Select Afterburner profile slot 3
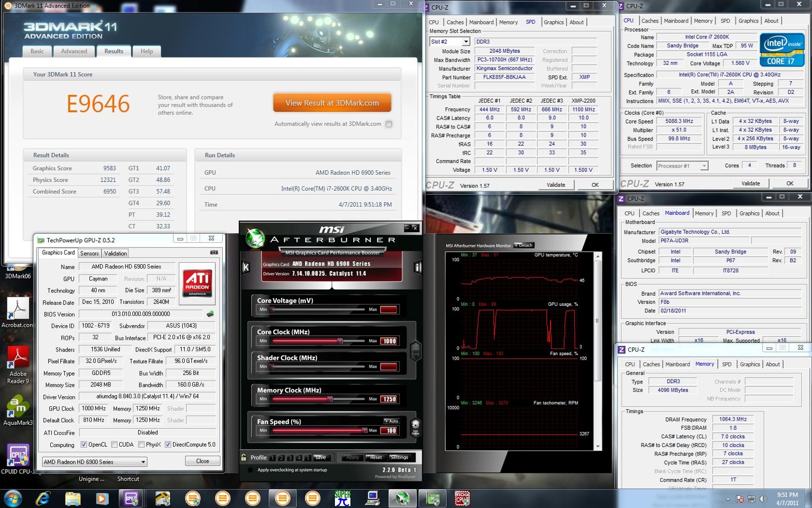This screenshot has width=812, height=508. (290, 458)
